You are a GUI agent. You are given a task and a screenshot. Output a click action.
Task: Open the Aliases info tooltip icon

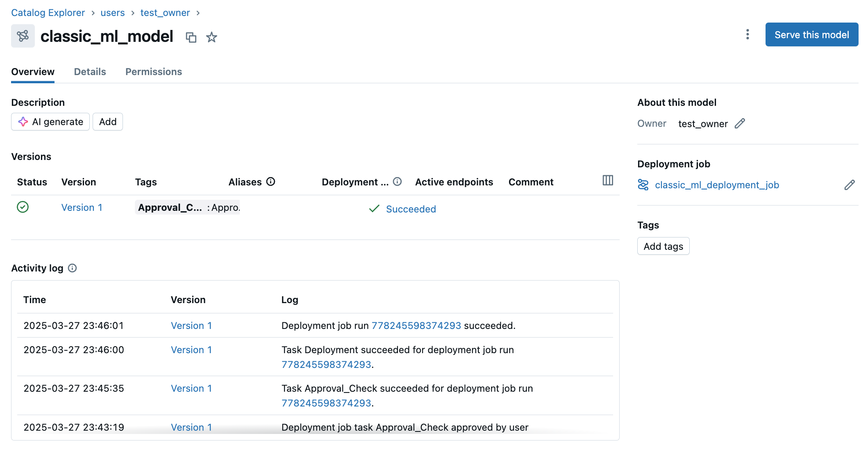(271, 182)
